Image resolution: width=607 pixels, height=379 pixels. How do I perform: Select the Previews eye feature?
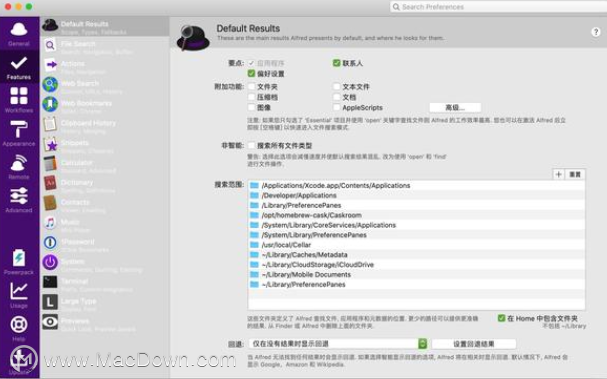[x=105, y=323]
